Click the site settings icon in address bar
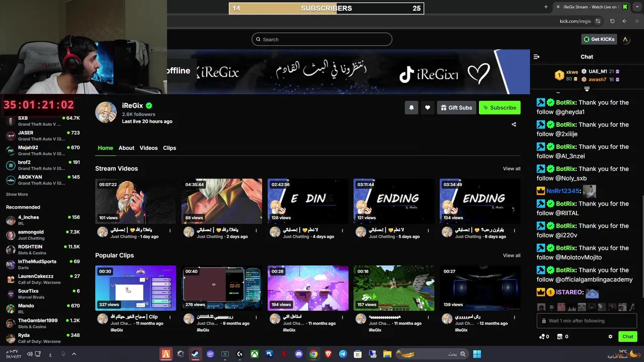Screen dimensions: 644x362 (x=598, y=21)
